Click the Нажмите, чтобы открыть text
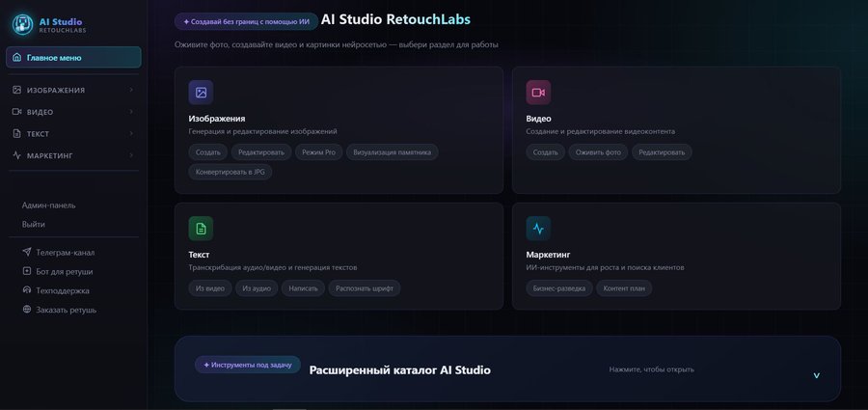This screenshot has height=410, width=868. [652, 369]
